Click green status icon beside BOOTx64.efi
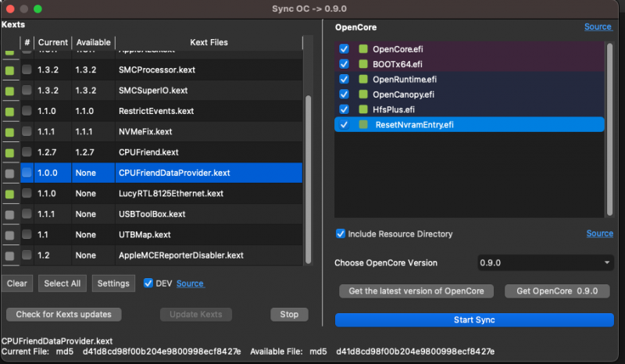 click(363, 64)
